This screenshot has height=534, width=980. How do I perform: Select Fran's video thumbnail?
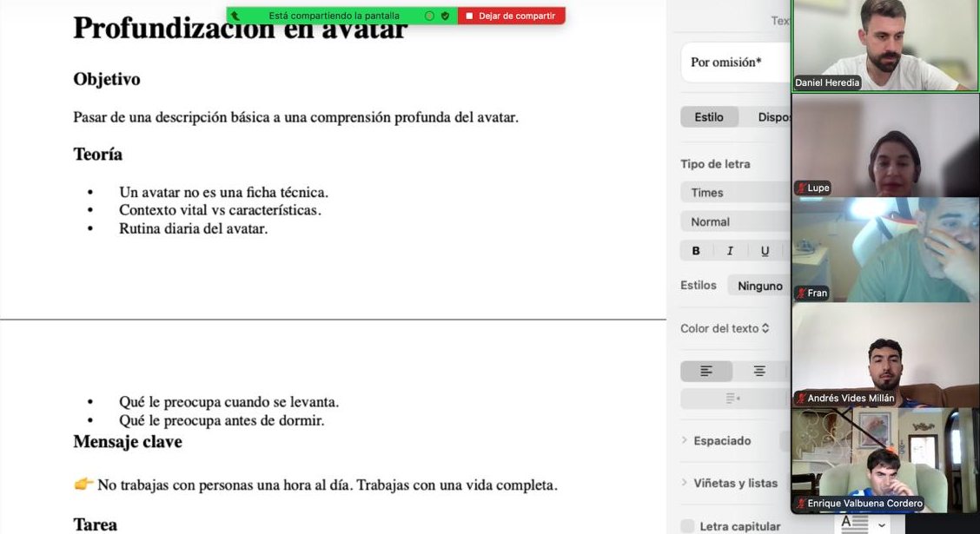tap(885, 250)
